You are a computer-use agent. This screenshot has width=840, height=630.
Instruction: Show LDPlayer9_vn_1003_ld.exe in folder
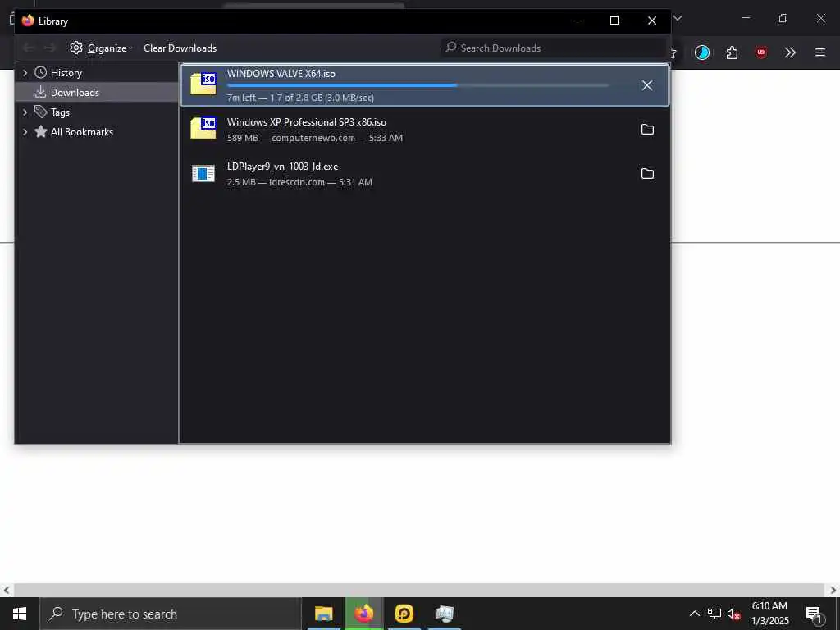(647, 174)
